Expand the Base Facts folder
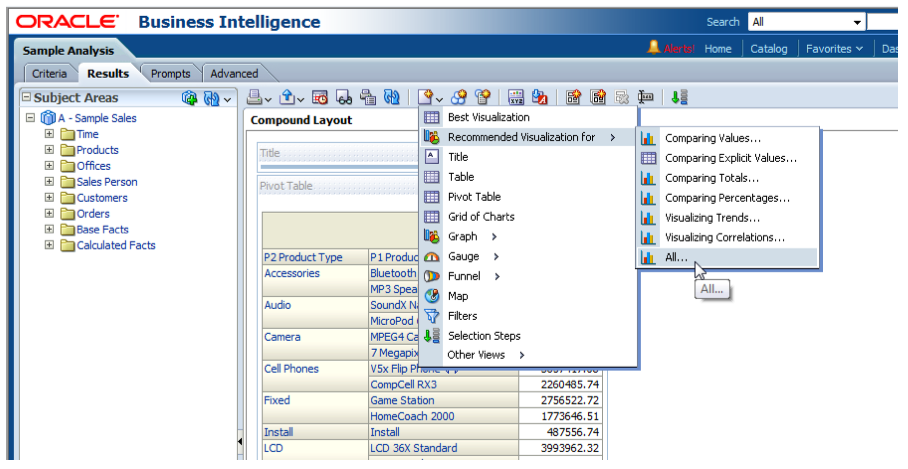908x469 pixels. [50, 229]
